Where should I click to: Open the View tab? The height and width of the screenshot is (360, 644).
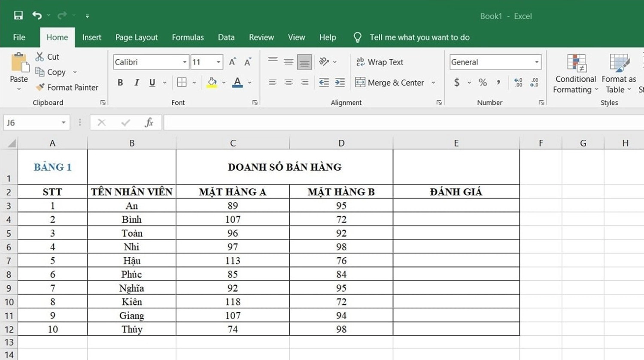pyautogui.click(x=296, y=37)
